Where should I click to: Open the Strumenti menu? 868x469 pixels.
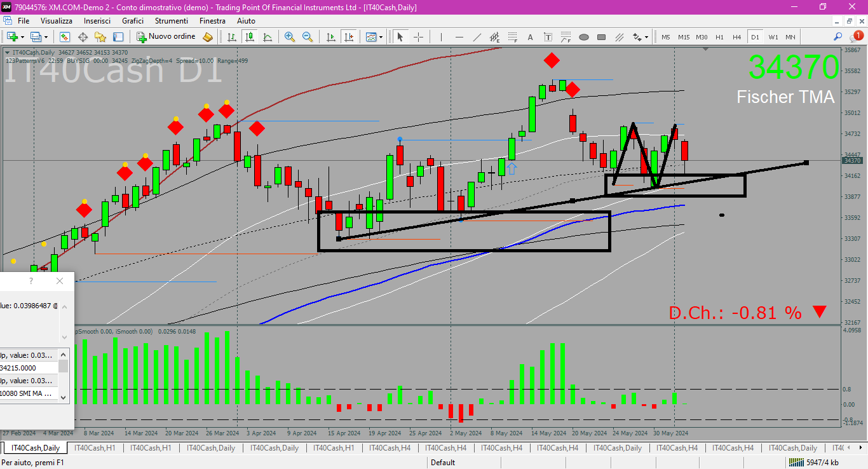pos(171,21)
